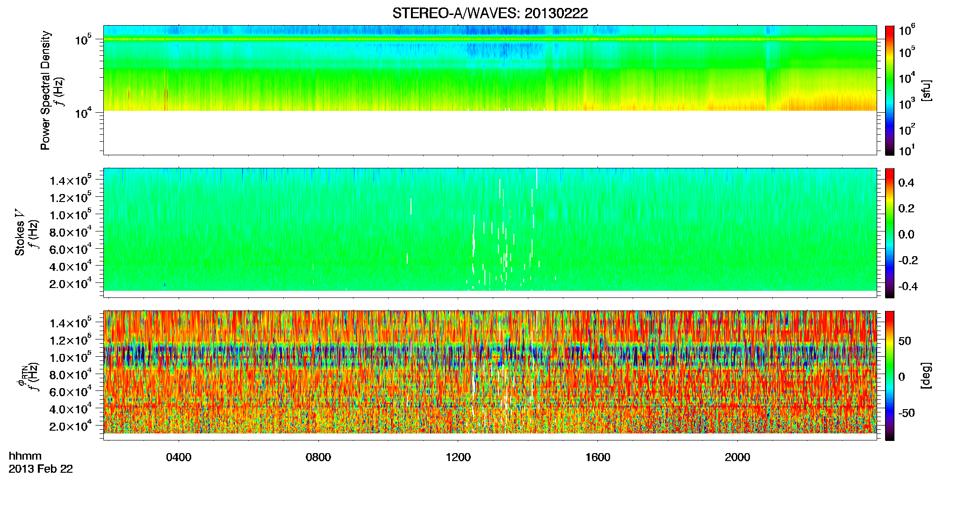This screenshot has width=980, height=505.
Task: Click inside the phi RTN spectrogram panel
Action: [x=490, y=375]
